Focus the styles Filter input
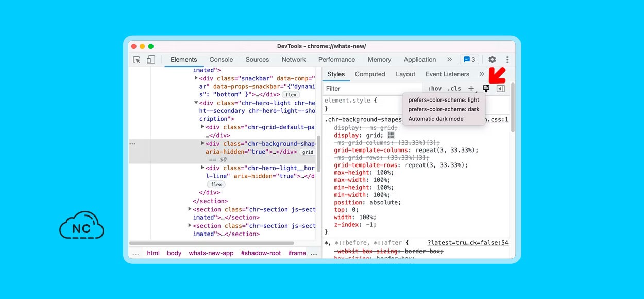644x299 pixels. pyautogui.click(x=373, y=89)
